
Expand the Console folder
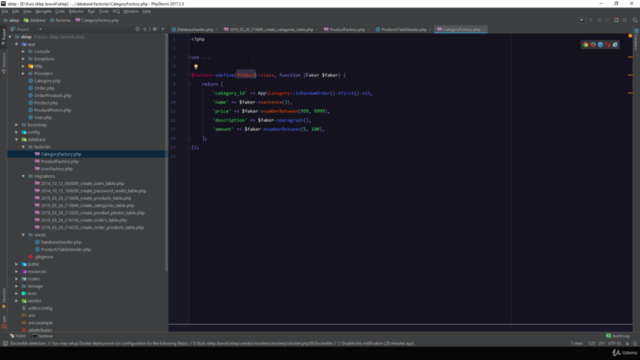pos(23,51)
